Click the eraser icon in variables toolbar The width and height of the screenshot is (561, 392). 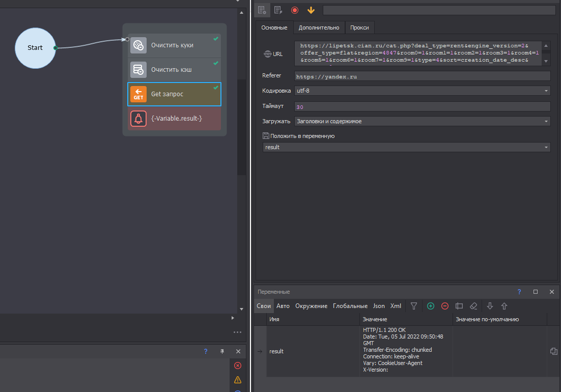pos(473,306)
